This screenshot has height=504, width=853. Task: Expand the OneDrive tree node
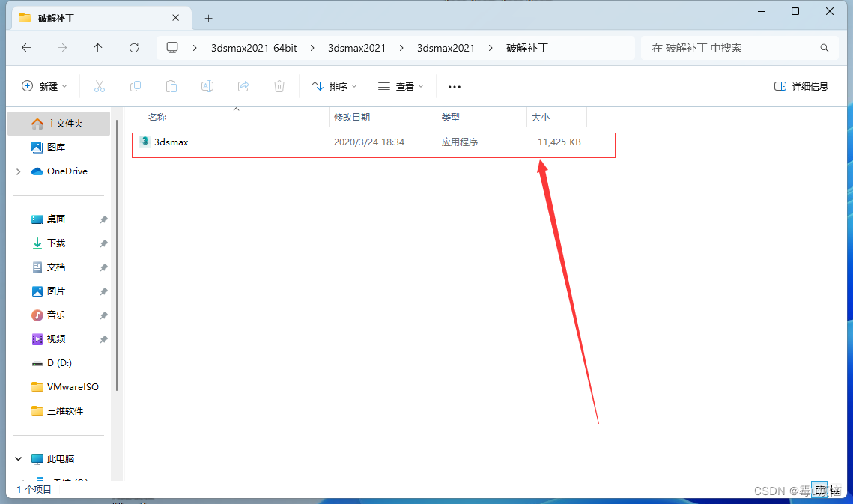coord(19,171)
